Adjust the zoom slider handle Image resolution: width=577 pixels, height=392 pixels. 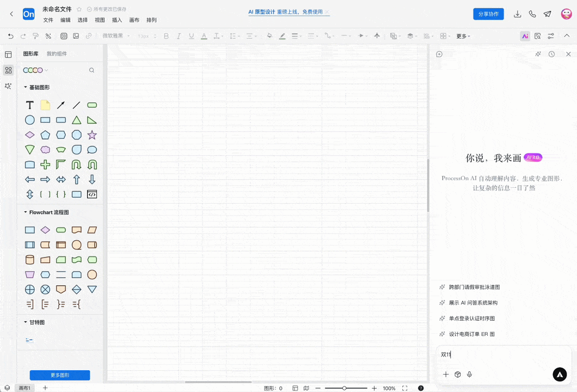point(344,388)
